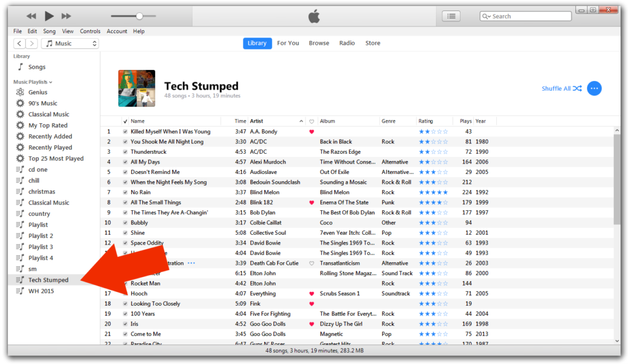Click the red heart on All The Small Things
Viewport: 628px width, 364px height.
click(x=312, y=202)
